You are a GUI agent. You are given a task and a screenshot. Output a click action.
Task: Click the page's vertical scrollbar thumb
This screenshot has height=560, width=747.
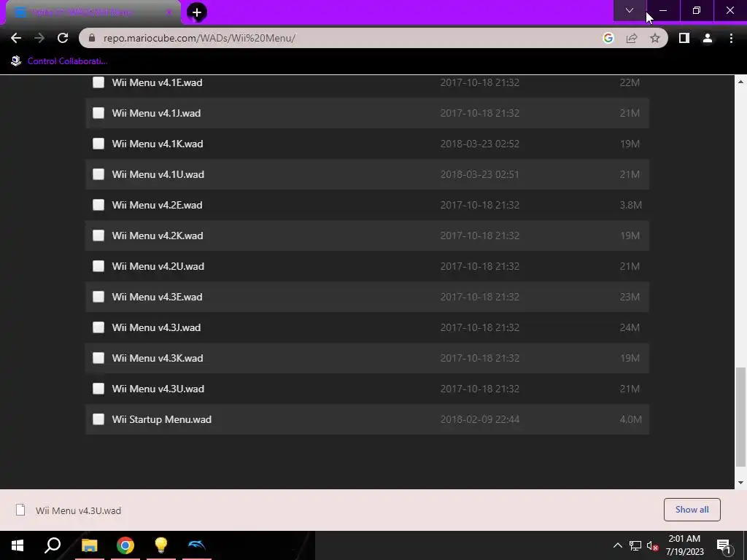point(740,416)
